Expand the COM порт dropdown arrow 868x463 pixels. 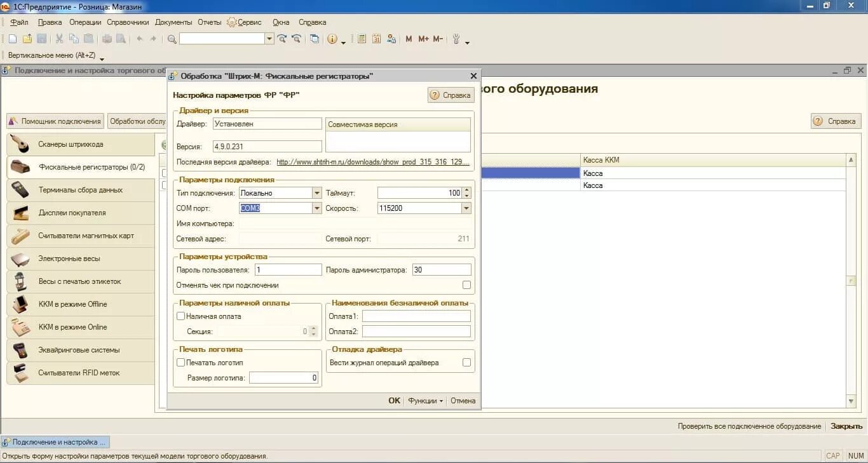pyautogui.click(x=317, y=208)
